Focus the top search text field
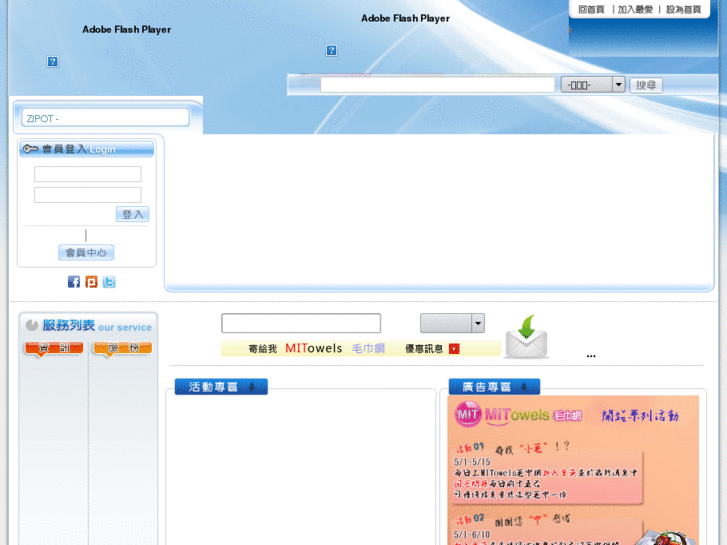Image resolution: width=727 pixels, height=545 pixels. point(438,85)
